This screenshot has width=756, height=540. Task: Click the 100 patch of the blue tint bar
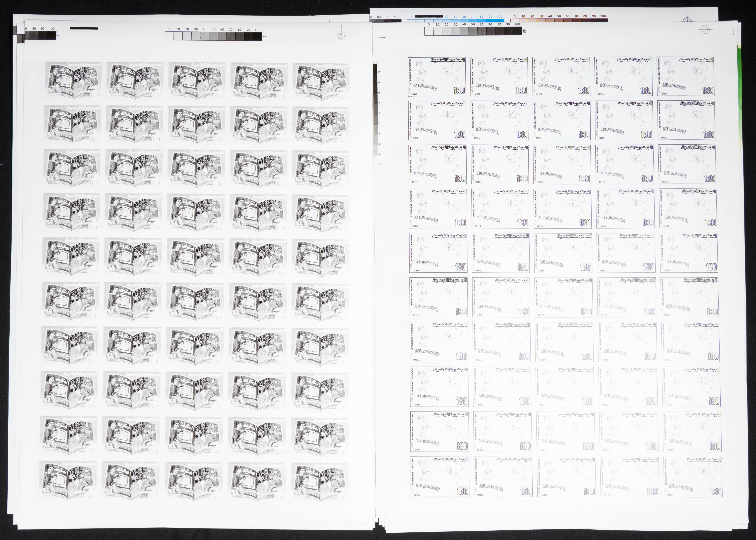[x=500, y=21]
